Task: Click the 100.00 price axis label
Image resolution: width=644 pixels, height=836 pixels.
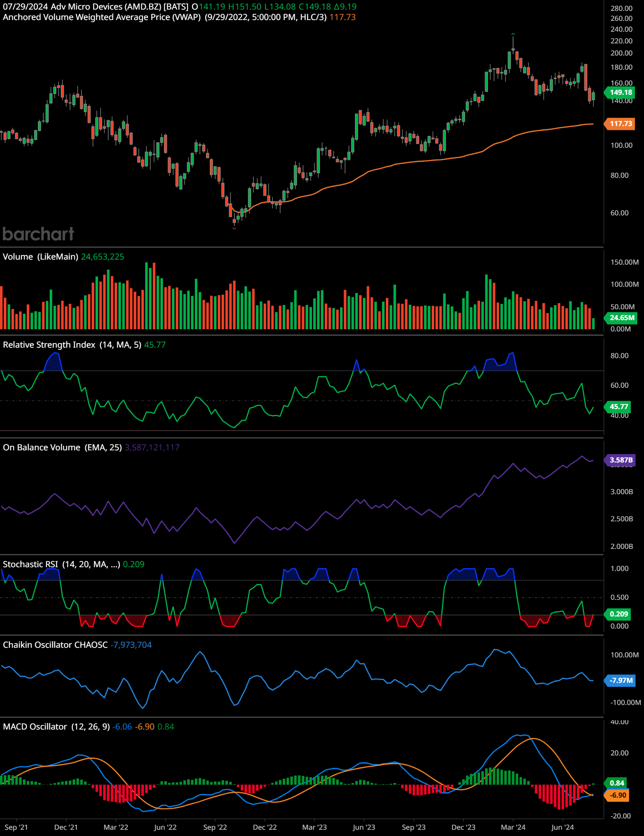Action: point(621,145)
